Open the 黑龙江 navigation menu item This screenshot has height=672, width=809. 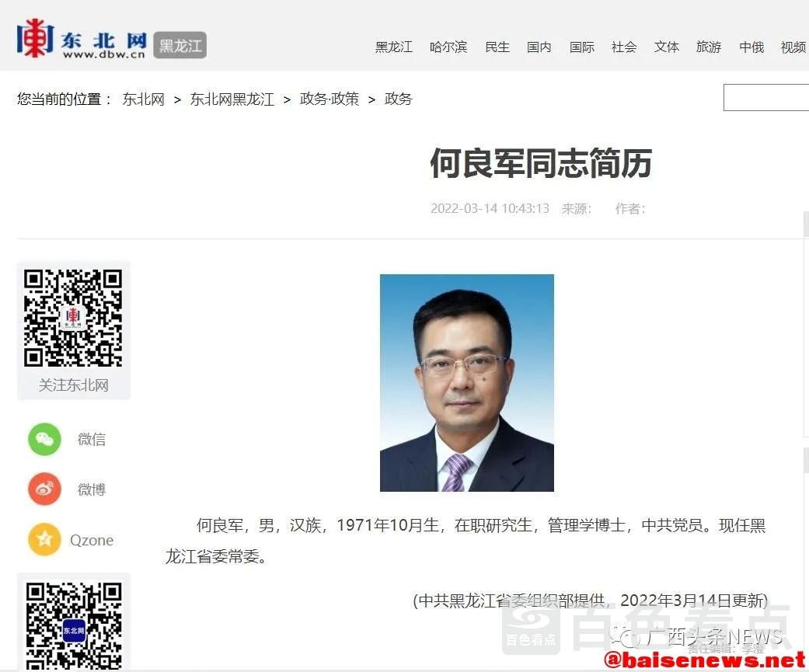coord(394,47)
